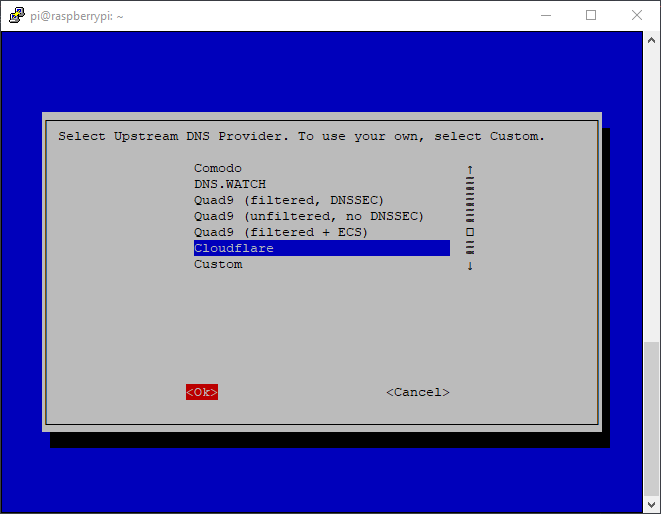Confirm with the Ok button
Image resolution: width=661 pixels, height=514 pixels.
[x=202, y=392]
